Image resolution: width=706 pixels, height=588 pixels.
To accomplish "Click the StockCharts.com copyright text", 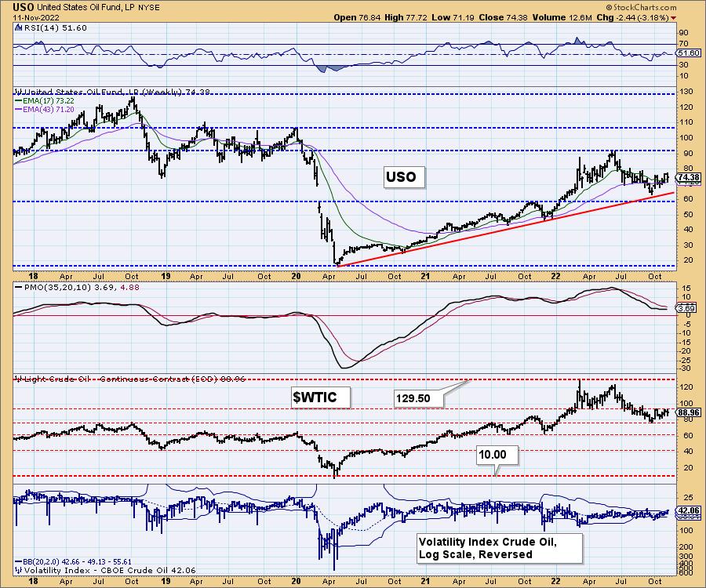I will tap(641, 7).
